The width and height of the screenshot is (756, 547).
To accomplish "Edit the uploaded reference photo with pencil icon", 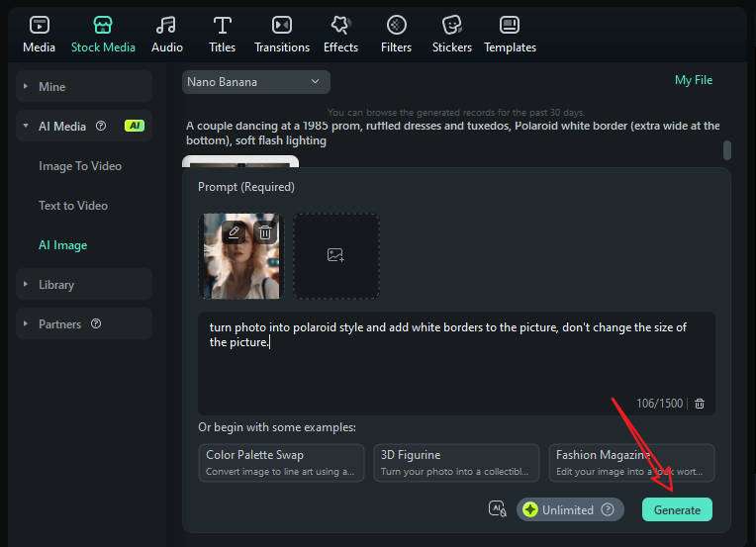I will coord(234,232).
